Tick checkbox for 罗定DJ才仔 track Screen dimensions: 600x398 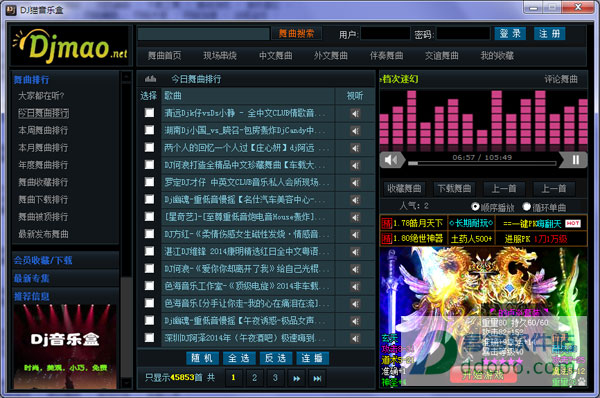tap(149, 182)
